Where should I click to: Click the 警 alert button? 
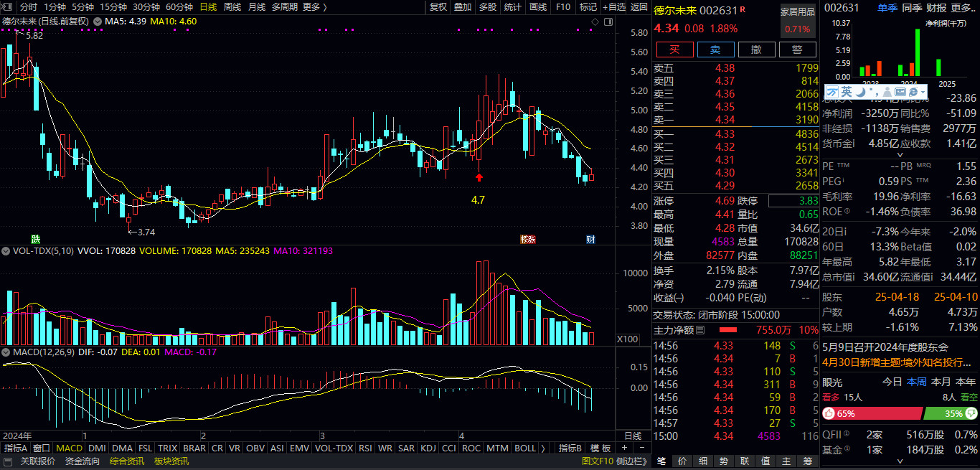(797, 50)
